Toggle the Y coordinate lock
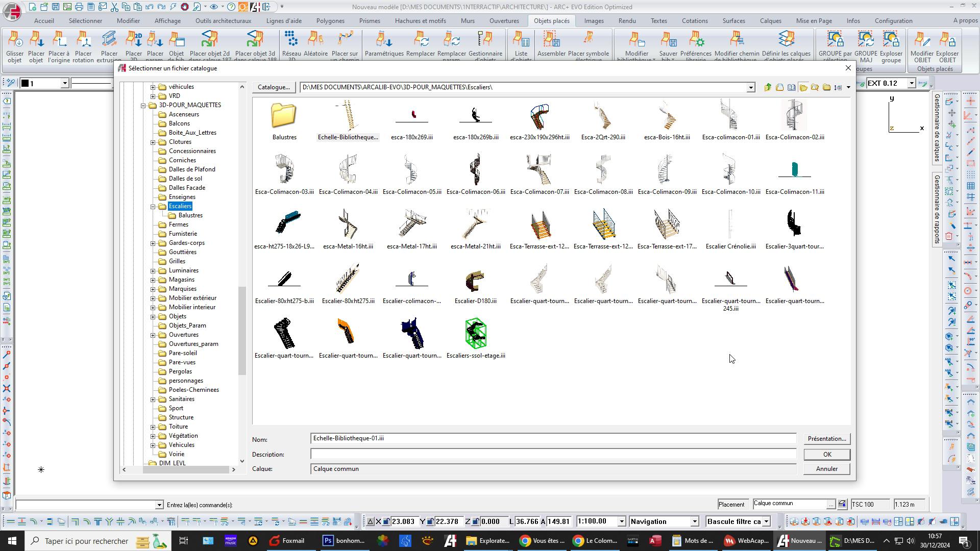Image resolution: width=980 pixels, height=551 pixels. pyautogui.click(x=430, y=521)
